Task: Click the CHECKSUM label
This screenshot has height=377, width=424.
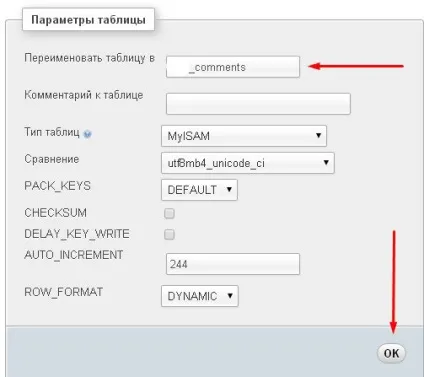Action: click(55, 213)
